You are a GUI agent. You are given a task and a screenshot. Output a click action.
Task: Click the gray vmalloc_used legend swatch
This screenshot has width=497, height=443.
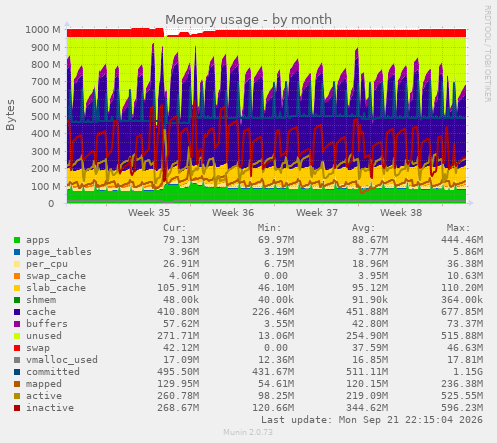pyautogui.click(x=17, y=360)
